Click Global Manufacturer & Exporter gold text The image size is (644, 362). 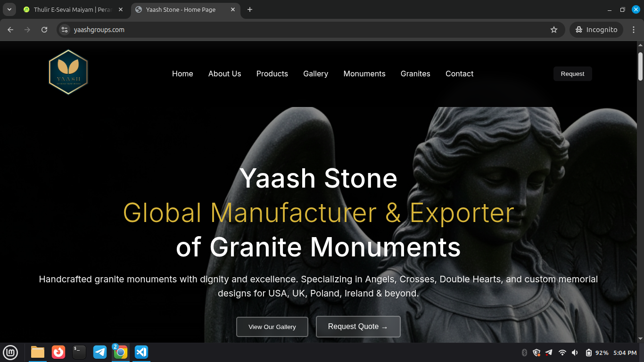[x=318, y=213]
